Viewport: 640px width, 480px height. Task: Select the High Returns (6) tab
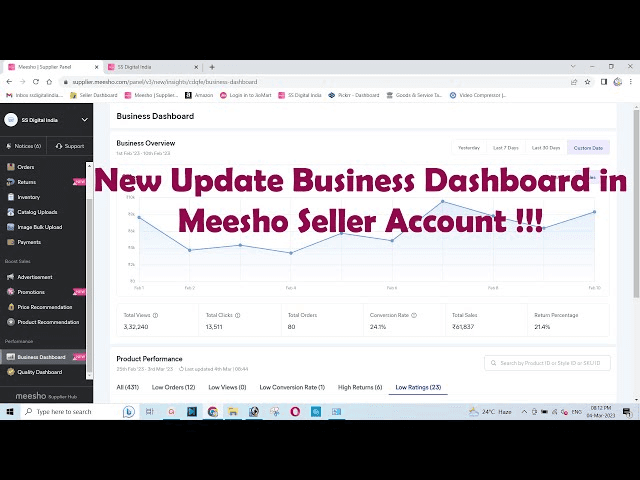[x=360, y=387]
